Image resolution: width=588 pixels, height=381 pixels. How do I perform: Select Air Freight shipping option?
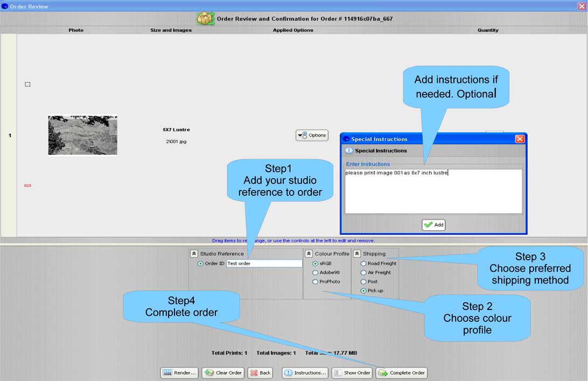point(363,273)
